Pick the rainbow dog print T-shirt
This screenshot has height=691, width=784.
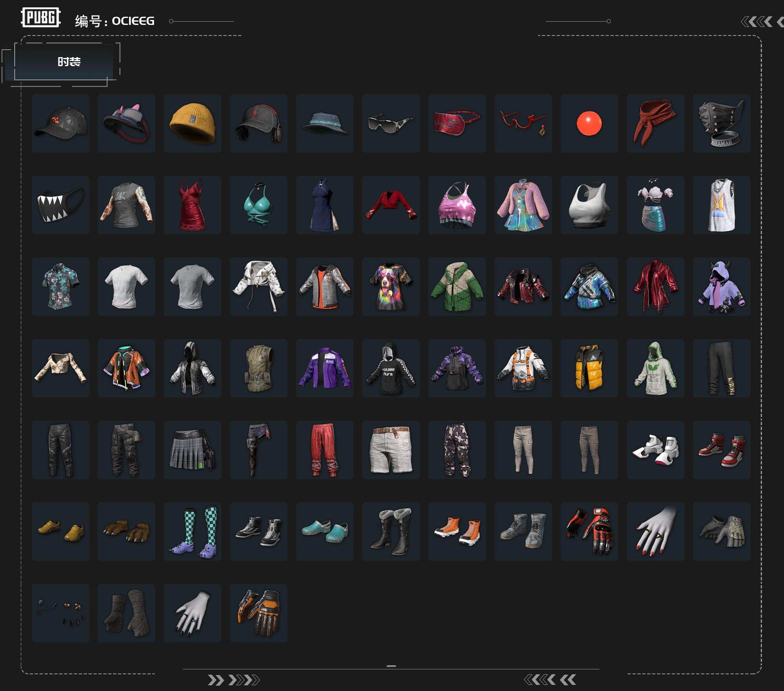[x=391, y=287]
